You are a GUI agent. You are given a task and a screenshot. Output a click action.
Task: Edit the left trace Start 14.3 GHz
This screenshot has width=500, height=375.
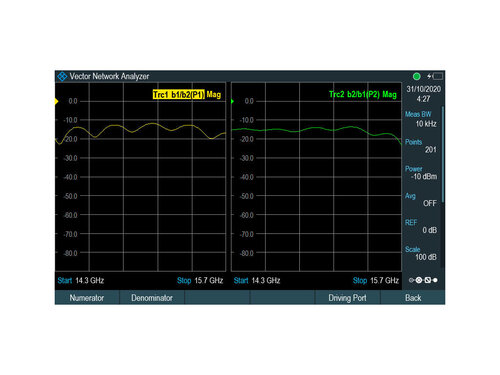[81, 280]
